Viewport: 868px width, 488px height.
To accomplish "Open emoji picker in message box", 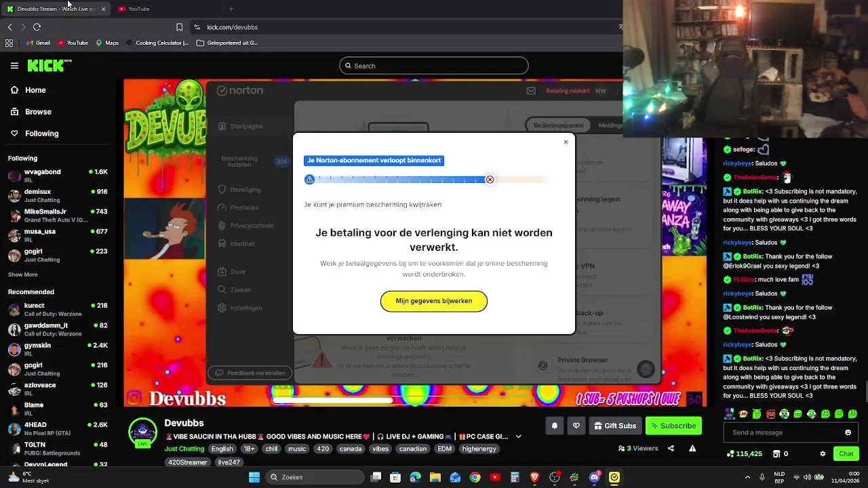I will point(848,432).
